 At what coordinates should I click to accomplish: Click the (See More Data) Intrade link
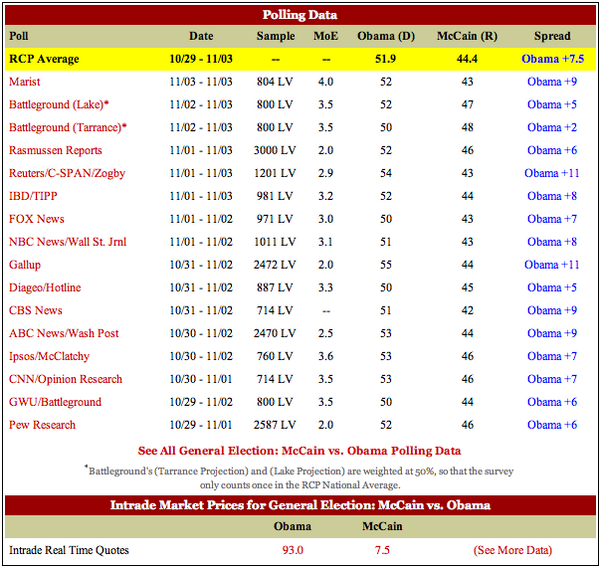(513, 550)
